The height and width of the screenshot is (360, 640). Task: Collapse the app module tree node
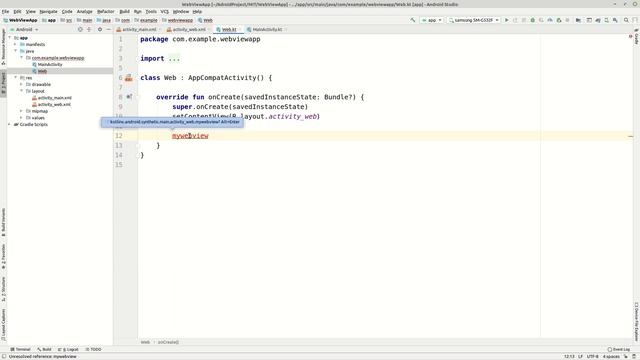pyautogui.click(x=10, y=38)
